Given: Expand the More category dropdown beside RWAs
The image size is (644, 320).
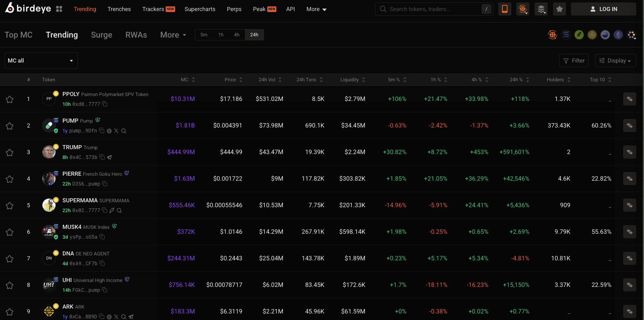Looking at the screenshot, I should (x=173, y=35).
